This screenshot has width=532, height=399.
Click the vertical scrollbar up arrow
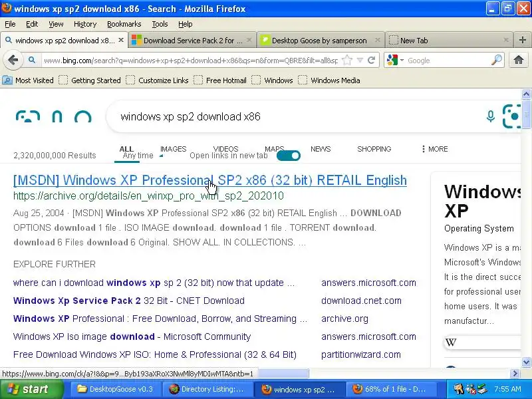(x=526, y=94)
